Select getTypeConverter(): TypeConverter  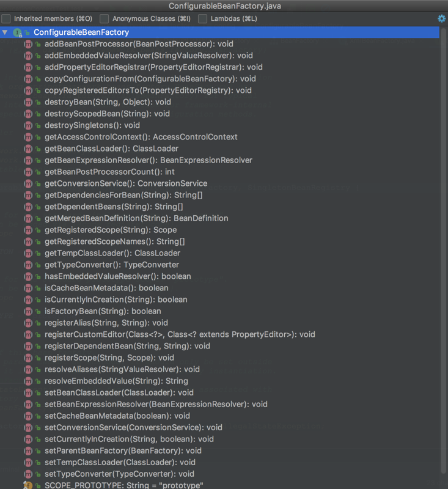(112, 265)
